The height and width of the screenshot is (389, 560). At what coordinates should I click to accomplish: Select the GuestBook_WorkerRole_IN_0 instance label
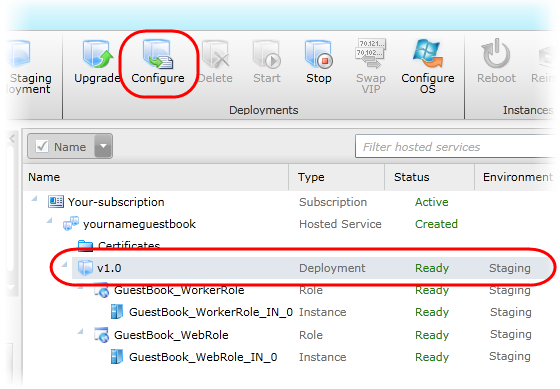(211, 312)
